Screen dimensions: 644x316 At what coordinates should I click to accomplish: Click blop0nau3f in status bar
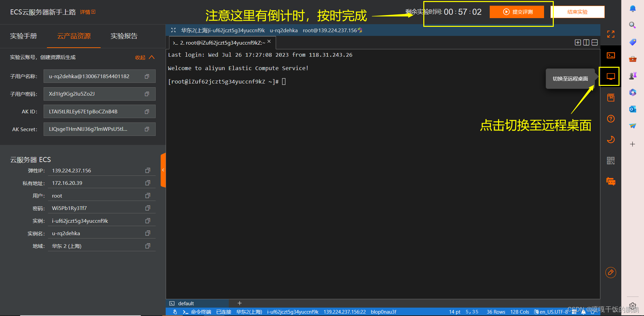pyautogui.click(x=383, y=312)
